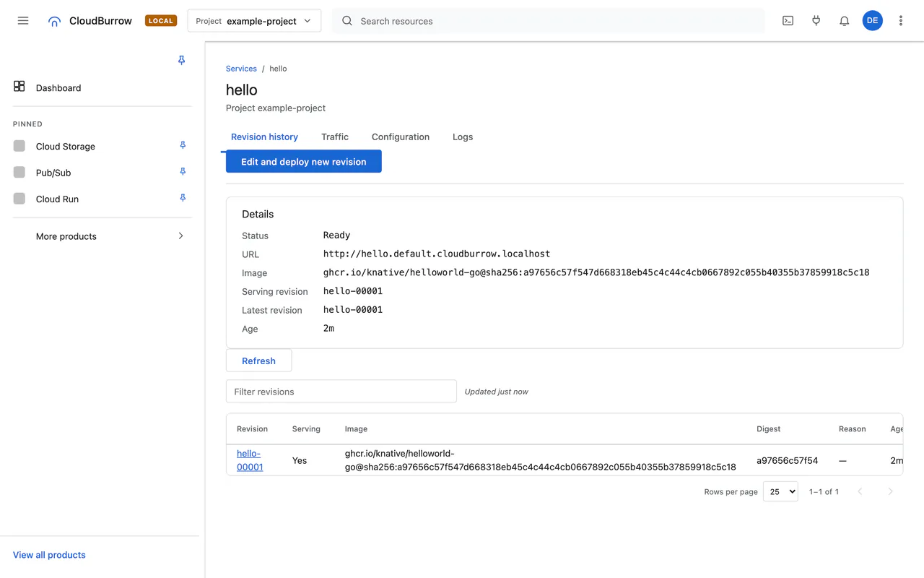
Task: Click View all products link
Action: point(49,555)
